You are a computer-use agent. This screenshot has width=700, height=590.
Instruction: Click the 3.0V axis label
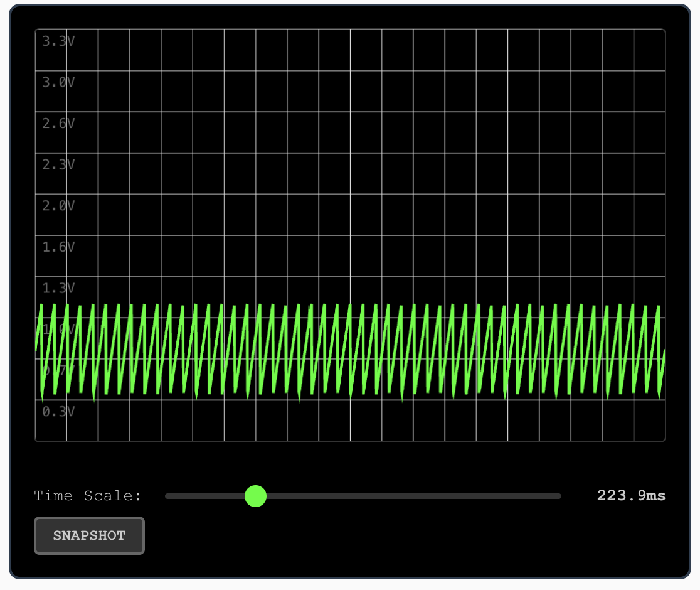58,82
